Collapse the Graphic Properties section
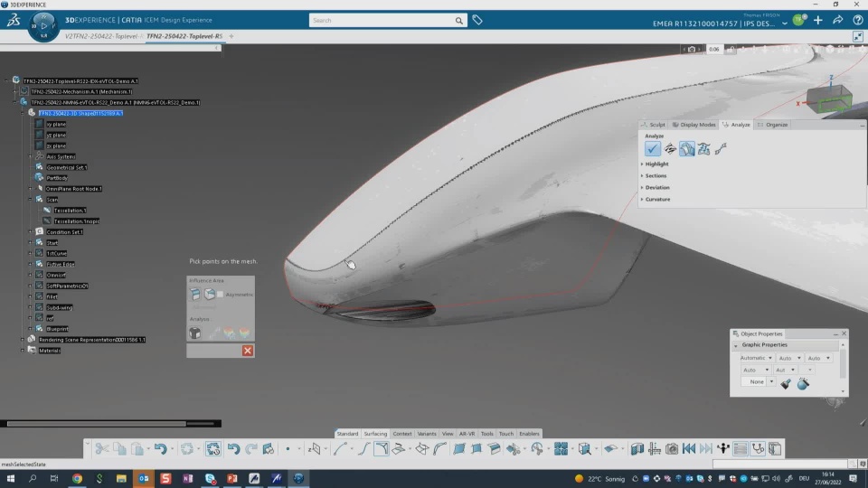Viewport: 868px width, 488px height. click(x=736, y=345)
